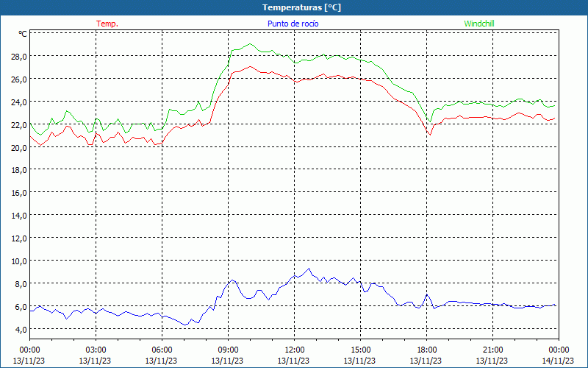Screen dimensions: 588x368
Task: Click the 03:00 time axis label
Action: click(x=96, y=350)
